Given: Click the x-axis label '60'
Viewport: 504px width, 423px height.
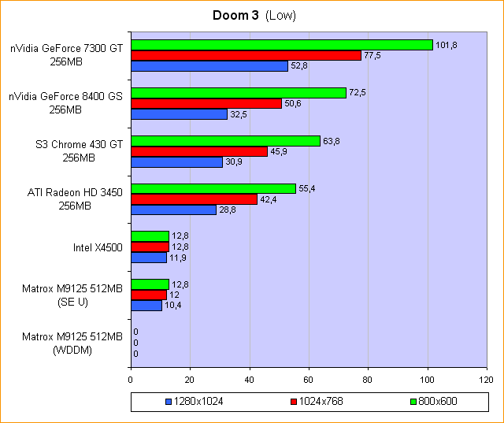Looking at the screenshot, I should point(308,380).
